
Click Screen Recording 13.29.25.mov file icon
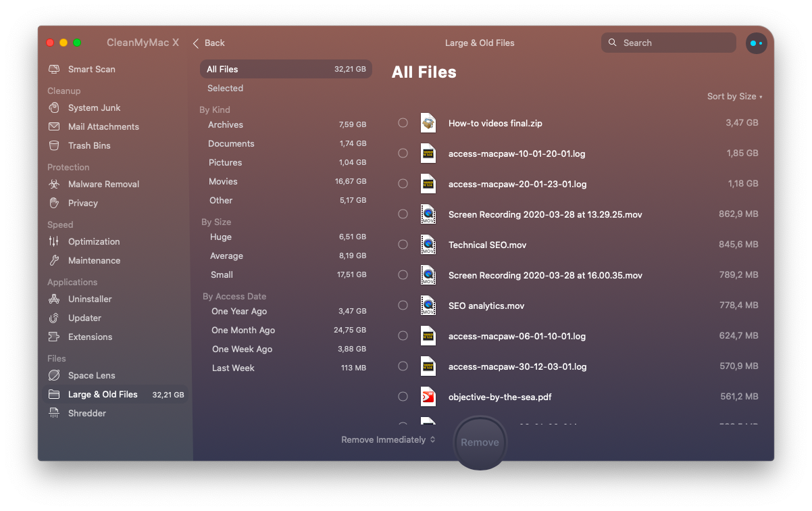(428, 214)
